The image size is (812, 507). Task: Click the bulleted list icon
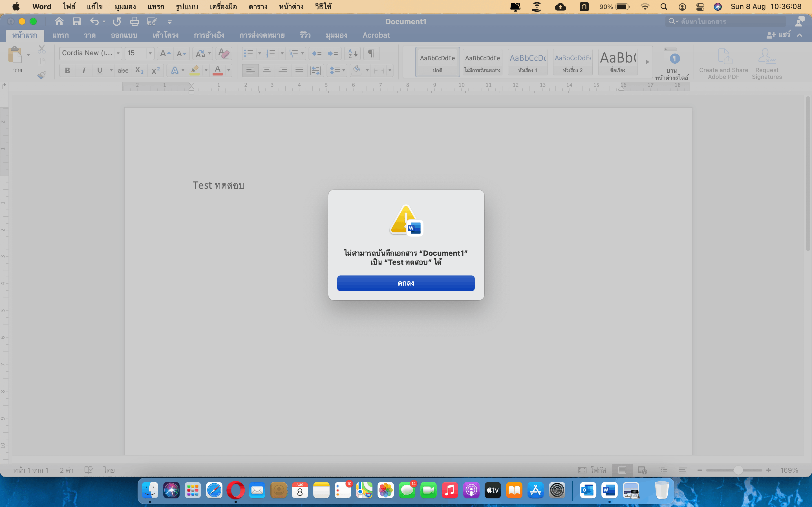pyautogui.click(x=249, y=53)
